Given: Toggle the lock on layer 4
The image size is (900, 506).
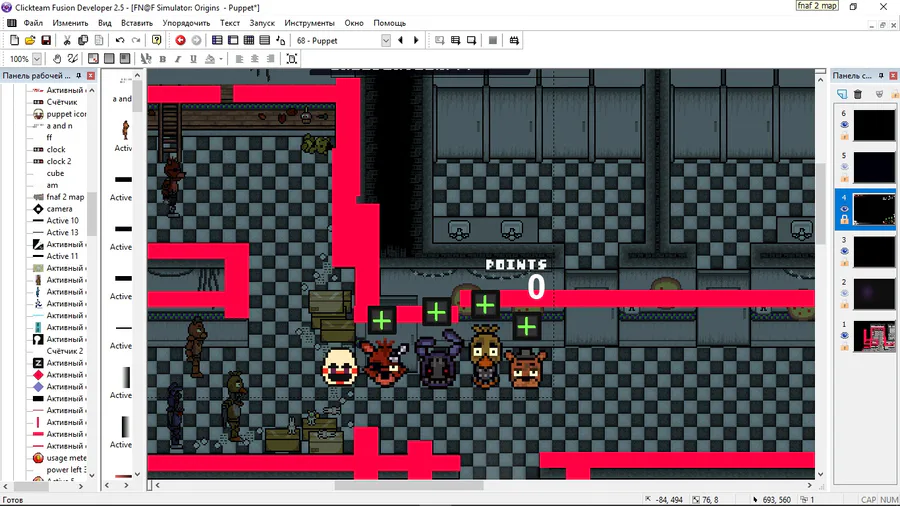Looking at the screenshot, I should (844, 220).
